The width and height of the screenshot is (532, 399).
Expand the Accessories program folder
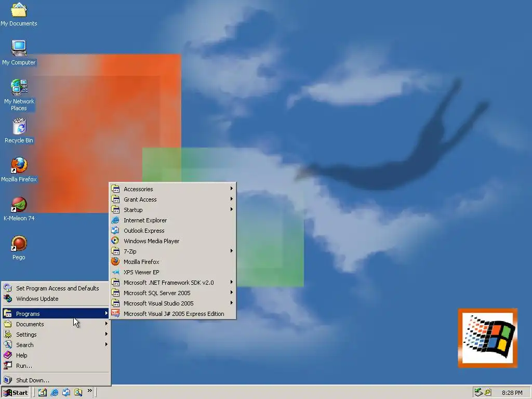point(172,189)
